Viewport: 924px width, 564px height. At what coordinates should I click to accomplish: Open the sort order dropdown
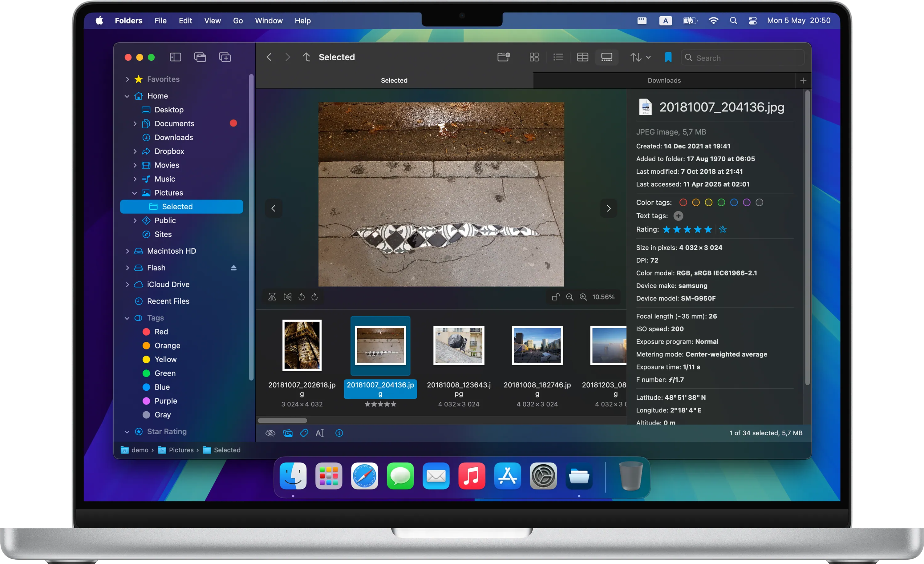pos(640,57)
